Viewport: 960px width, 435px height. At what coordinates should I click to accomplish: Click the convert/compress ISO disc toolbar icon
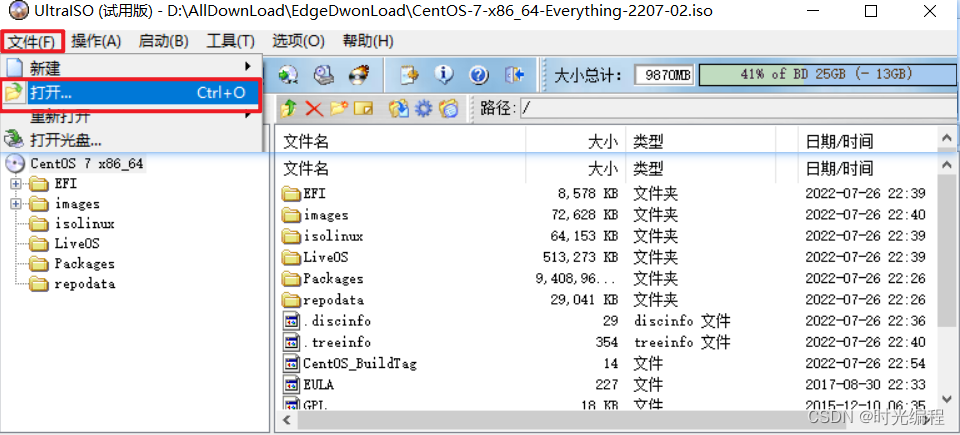pyautogui.click(x=288, y=75)
